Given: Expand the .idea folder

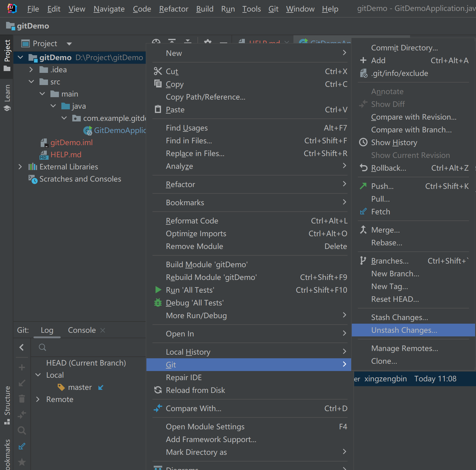Looking at the screenshot, I should click(31, 70).
